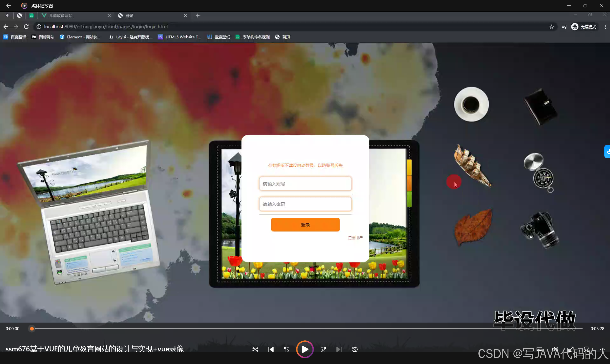Image resolution: width=610 pixels, height=364 pixels.
Task: Jump to the previous track
Action: (271, 349)
